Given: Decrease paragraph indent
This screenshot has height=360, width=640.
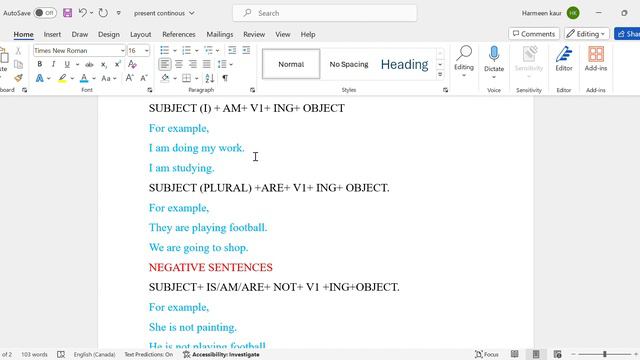Looking at the screenshot, I should point(232,50).
